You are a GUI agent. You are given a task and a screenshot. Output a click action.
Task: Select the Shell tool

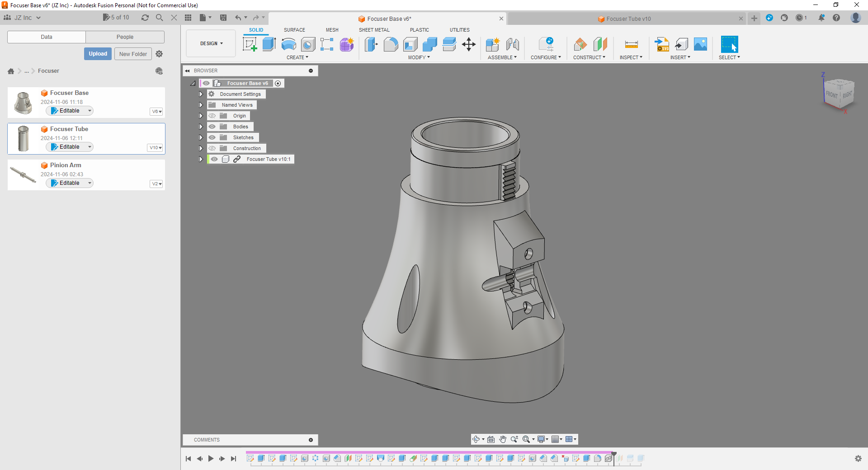(x=410, y=44)
